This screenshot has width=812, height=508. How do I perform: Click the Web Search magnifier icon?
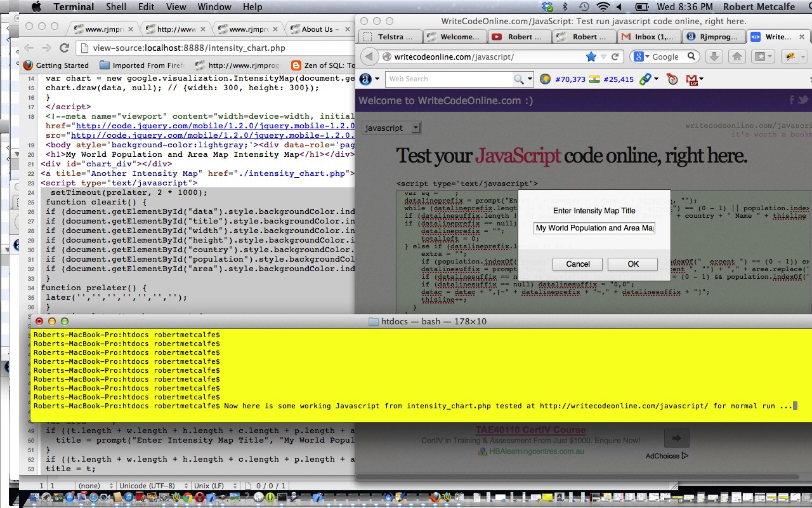pos(519,79)
